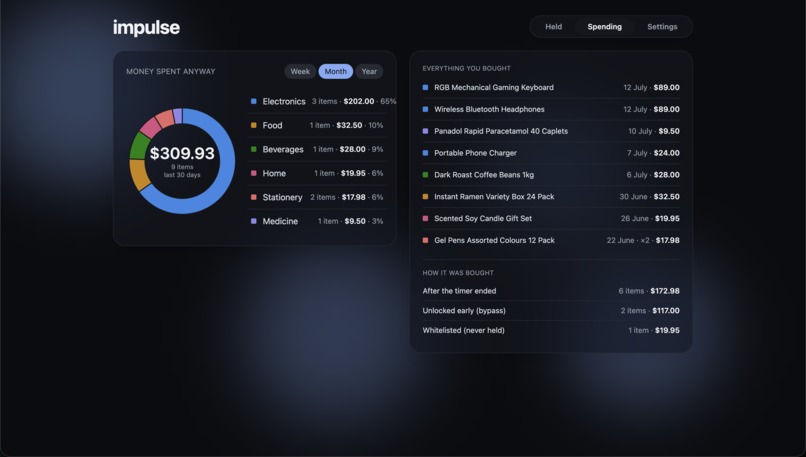The image size is (806, 457).
Task: Open the Held tab
Action: (553, 27)
